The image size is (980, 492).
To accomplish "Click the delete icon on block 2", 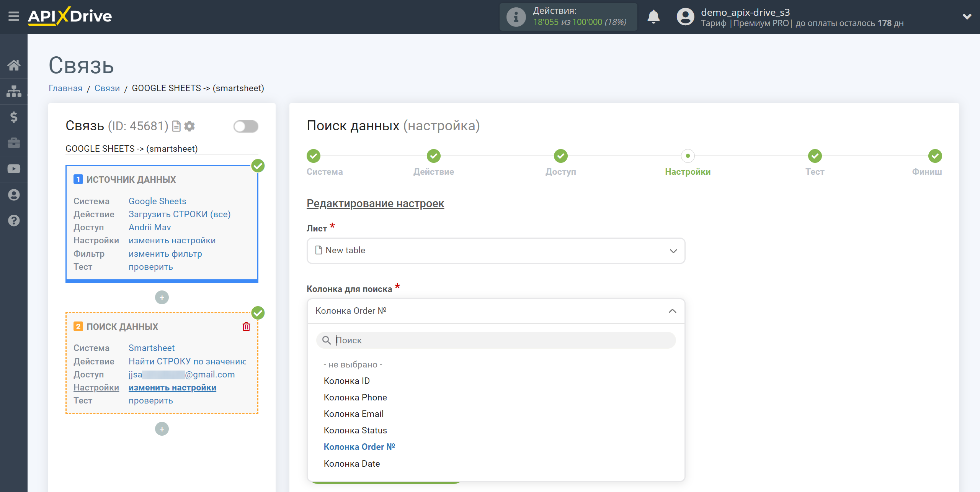I will [247, 326].
